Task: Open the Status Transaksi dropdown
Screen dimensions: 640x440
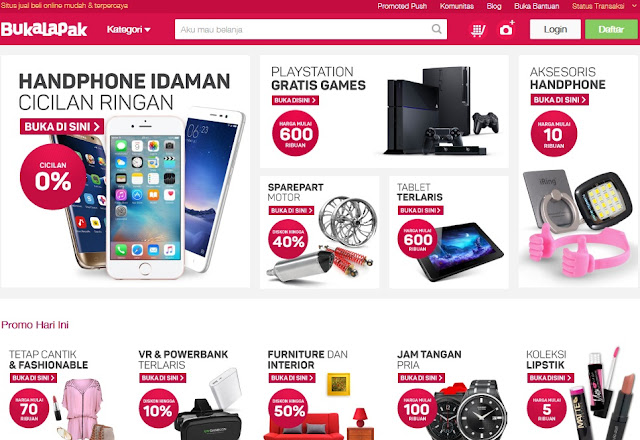Action: pos(604,6)
